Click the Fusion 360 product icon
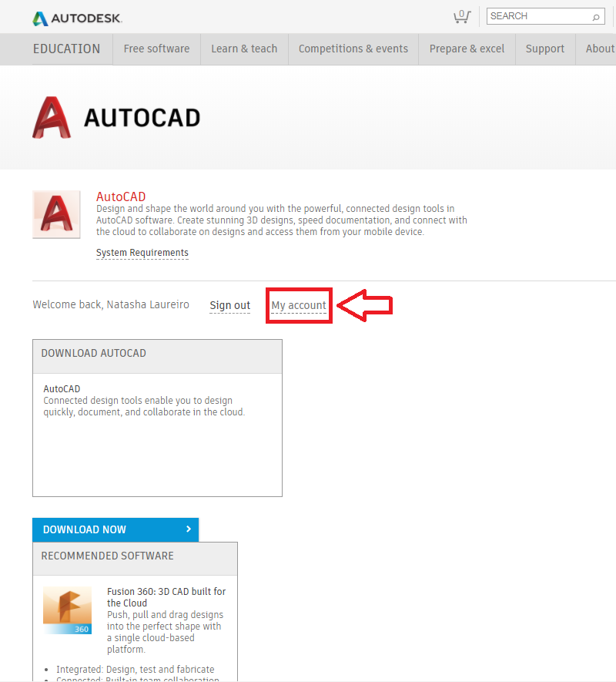616x682 pixels. tap(68, 610)
